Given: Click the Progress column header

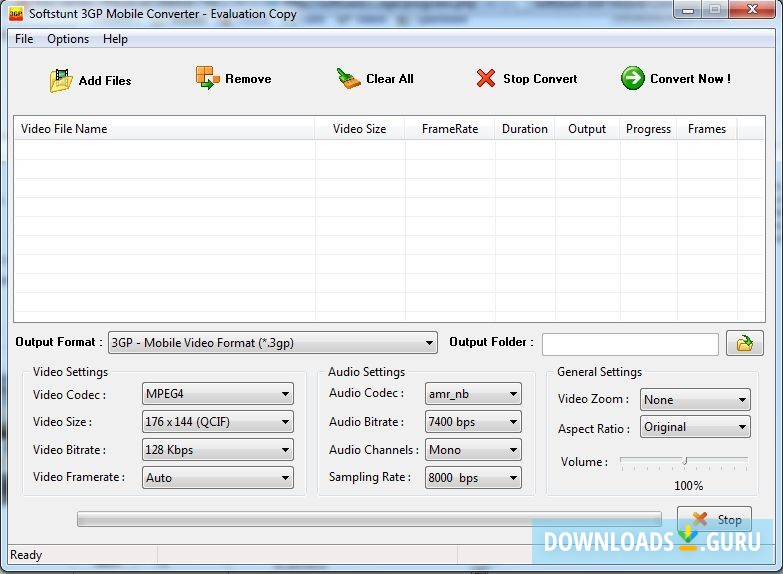Looking at the screenshot, I should coord(648,128).
